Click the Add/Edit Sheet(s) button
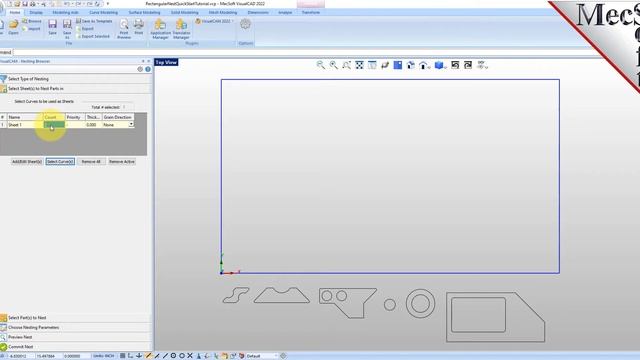640x360 pixels. pos(27,162)
